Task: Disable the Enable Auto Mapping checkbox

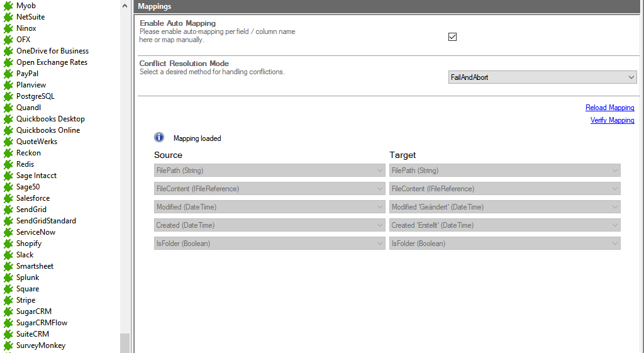Action: coord(452,36)
